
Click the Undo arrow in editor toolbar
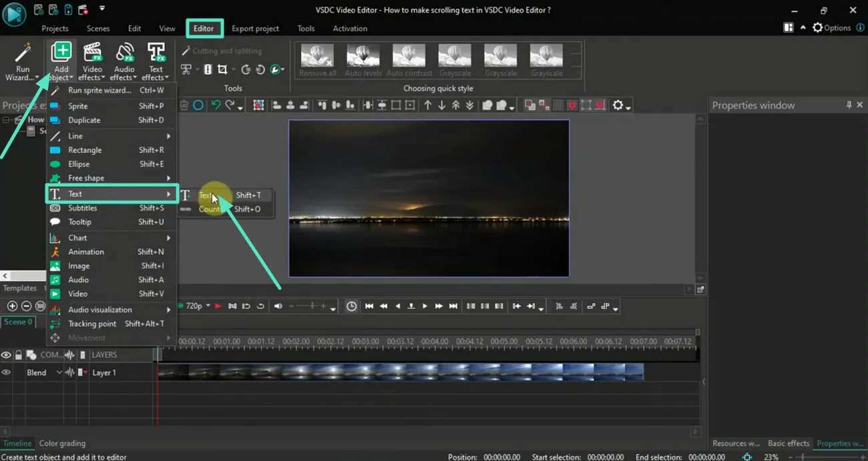215,105
